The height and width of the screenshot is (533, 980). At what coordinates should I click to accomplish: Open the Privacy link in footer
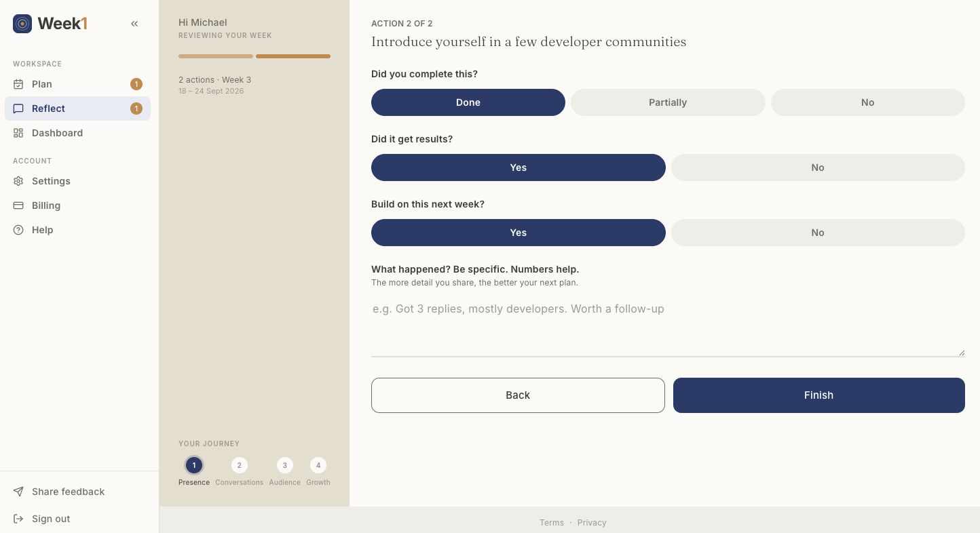(x=592, y=523)
